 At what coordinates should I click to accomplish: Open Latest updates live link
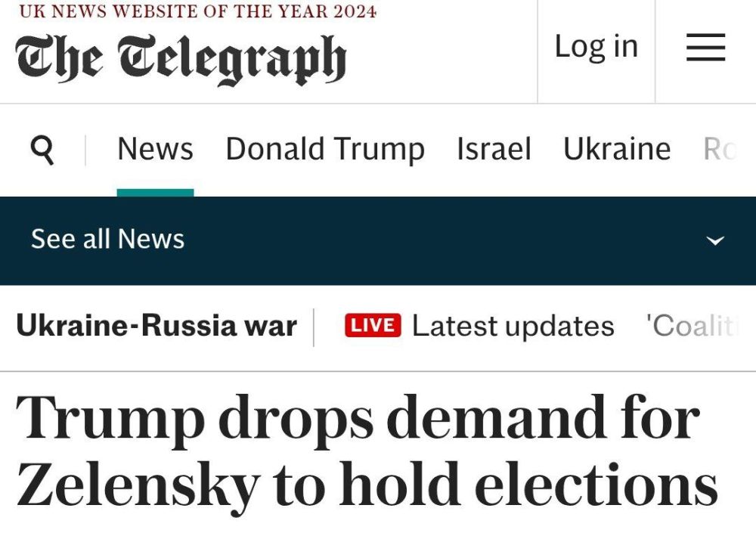click(x=513, y=326)
